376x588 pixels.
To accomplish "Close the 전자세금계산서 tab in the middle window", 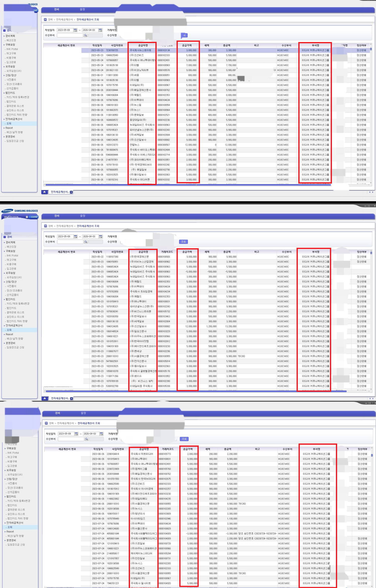I will tap(72, 398).
